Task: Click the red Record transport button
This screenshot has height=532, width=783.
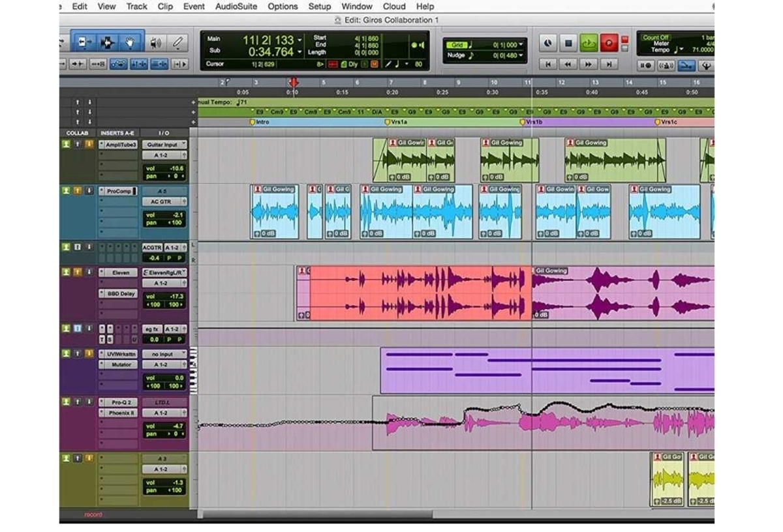Action: [x=608, y=43]
